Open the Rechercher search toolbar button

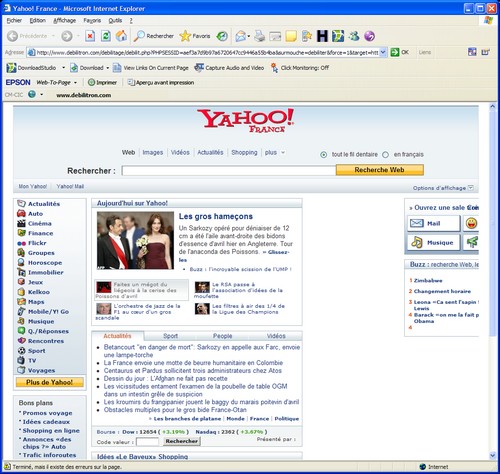[154, 36]
